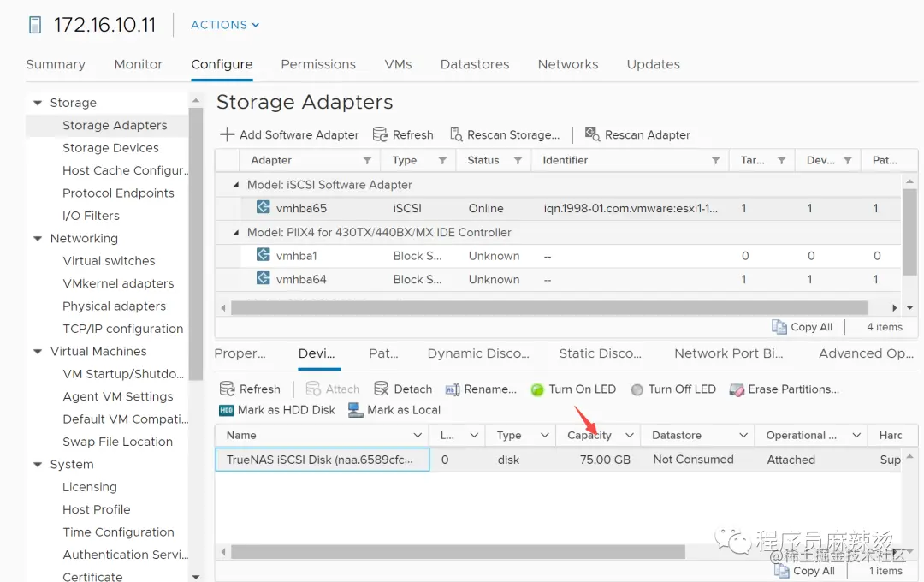Open the Networks tab

(x=568, y=64)
